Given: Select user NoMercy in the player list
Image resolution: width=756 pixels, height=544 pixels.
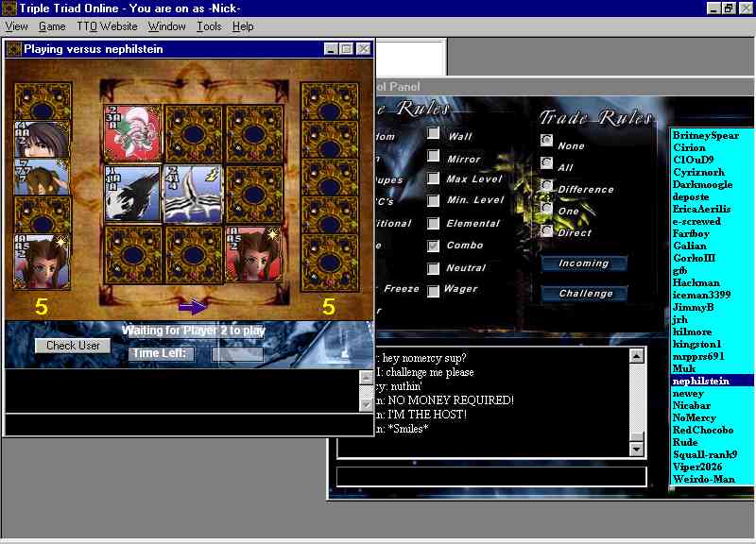Looking at the screenshot, I should 695,417.
